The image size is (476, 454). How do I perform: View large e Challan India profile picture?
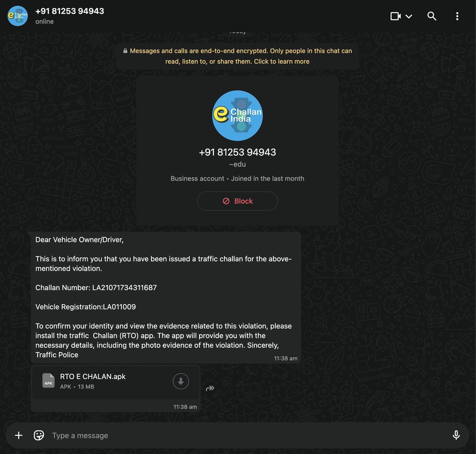pyautogui.click(x=238, y=115)
